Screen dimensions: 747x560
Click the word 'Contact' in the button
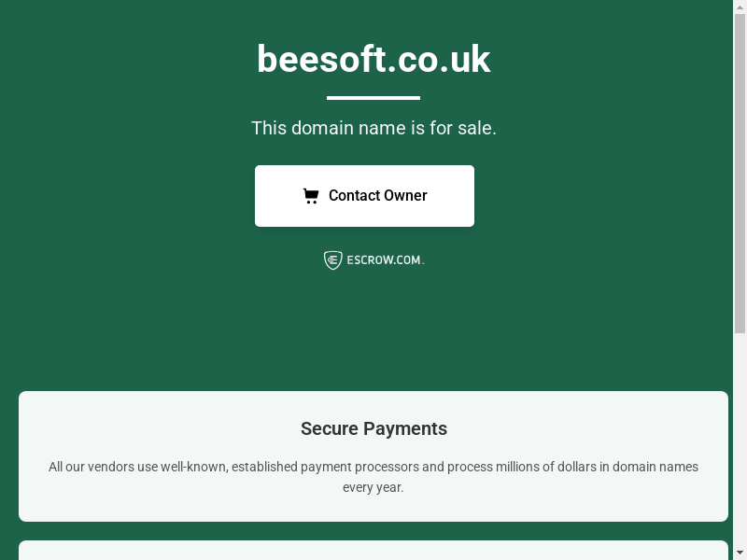[x=354, y=196]
